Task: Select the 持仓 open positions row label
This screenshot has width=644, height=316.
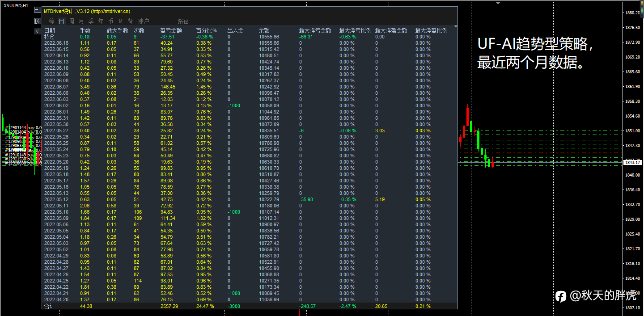Action: click(x=50, y=37)
